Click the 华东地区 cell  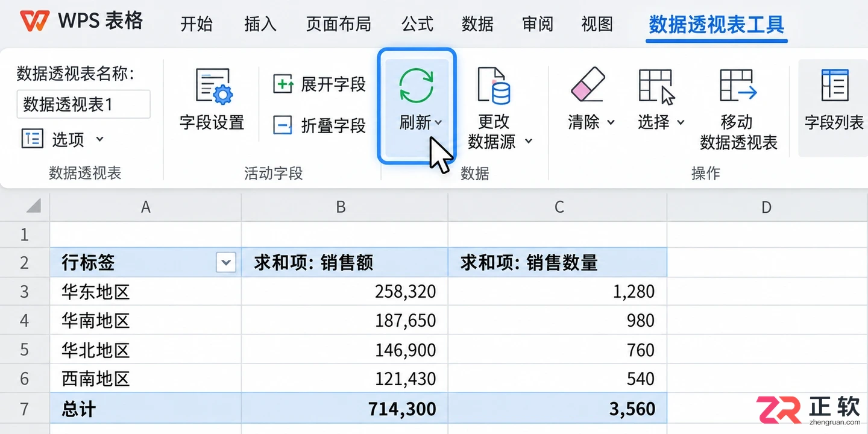145,292
